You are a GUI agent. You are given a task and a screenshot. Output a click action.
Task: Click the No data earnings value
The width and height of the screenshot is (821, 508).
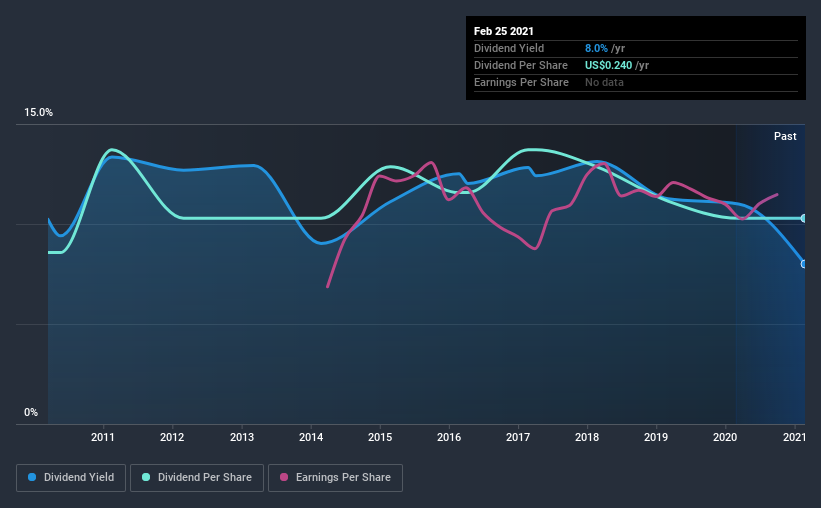pos(604,82)
